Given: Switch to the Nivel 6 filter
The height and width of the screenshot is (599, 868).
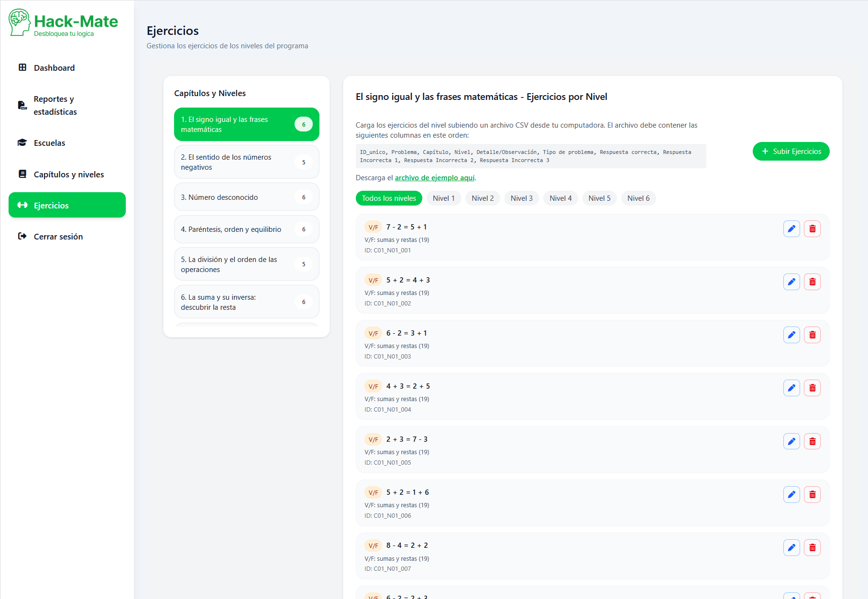Looking at the screenshot, I should pos(638,198).
